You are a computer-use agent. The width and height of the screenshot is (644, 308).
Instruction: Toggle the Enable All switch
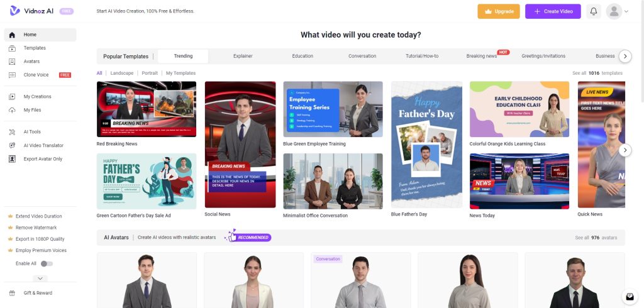47,263
